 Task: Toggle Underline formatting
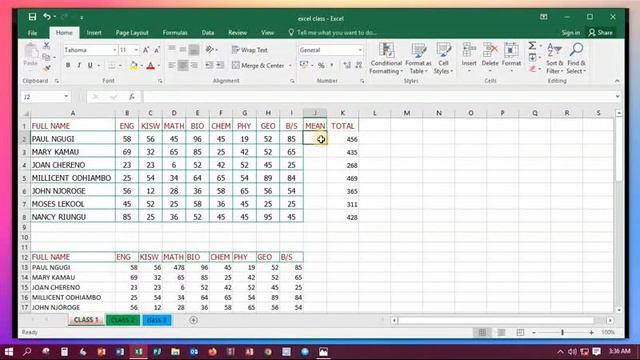pyautogui.click(x=90, y=65)
